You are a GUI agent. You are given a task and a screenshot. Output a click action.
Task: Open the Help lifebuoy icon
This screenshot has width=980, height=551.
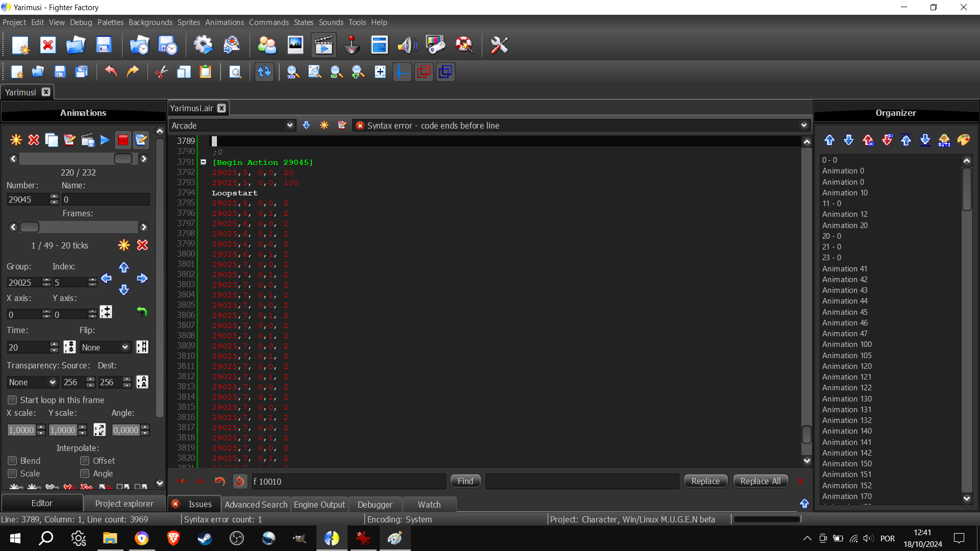click(464, 45)
